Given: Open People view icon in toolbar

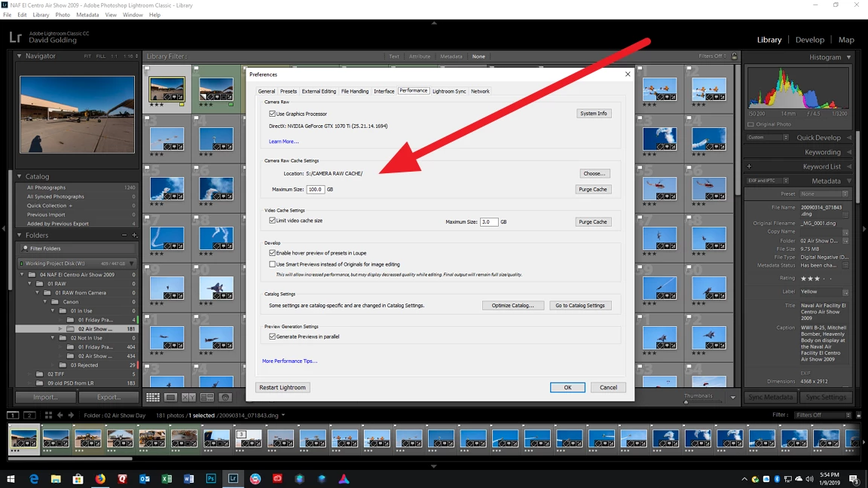Looking at the screenshot, I should (x=225, y=398).
